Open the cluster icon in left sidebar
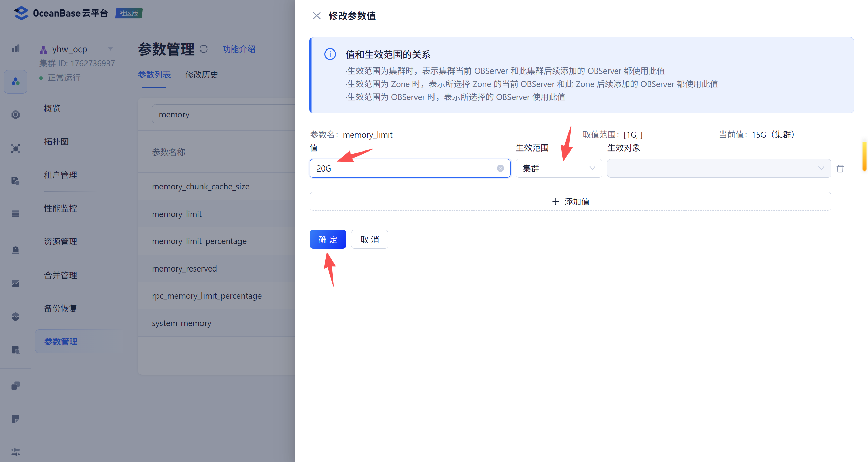This screenshot has height=462, width=868. tap(15, 82)
